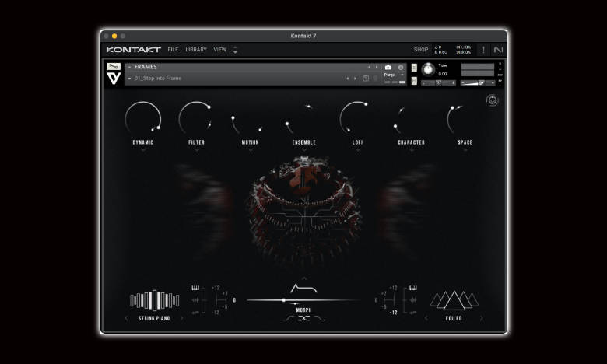Go to next Foiled sound
607x364 pixels.
pos(482,318)
